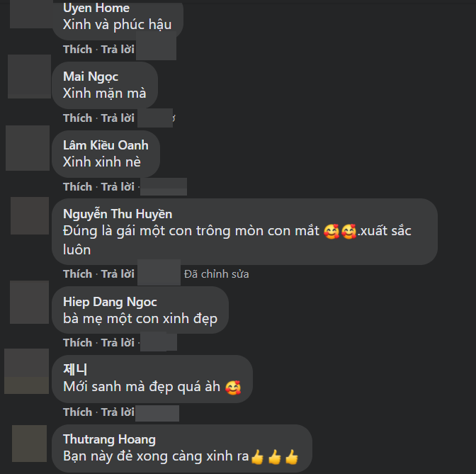Reply to Uyen Home's comment
The height and width of the screenshot is (474, 476).
click(x=118, y=49)
